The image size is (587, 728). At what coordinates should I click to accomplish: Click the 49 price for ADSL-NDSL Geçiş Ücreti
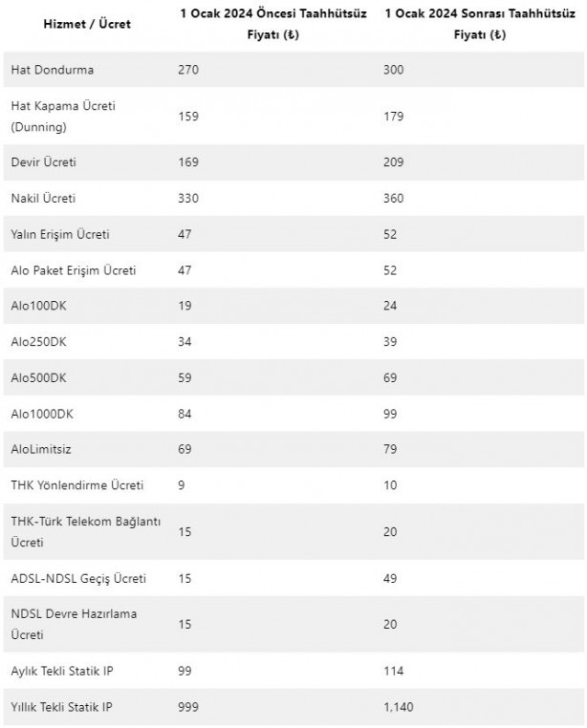point(392,578)
